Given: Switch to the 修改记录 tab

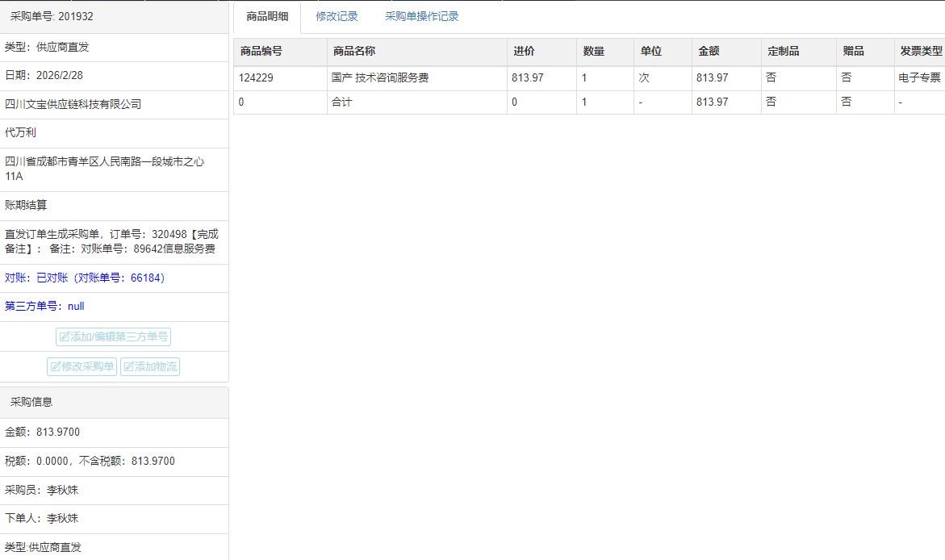Looking at the screenshot, I should tap(337, 16).
